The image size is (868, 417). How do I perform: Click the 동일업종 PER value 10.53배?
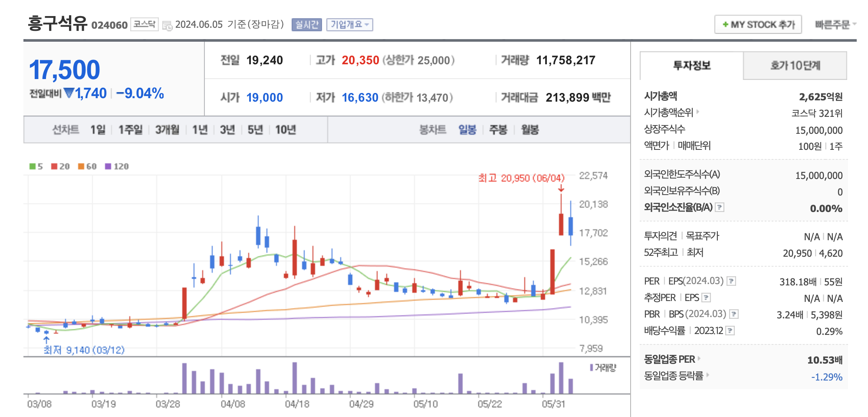click(825, 360)
